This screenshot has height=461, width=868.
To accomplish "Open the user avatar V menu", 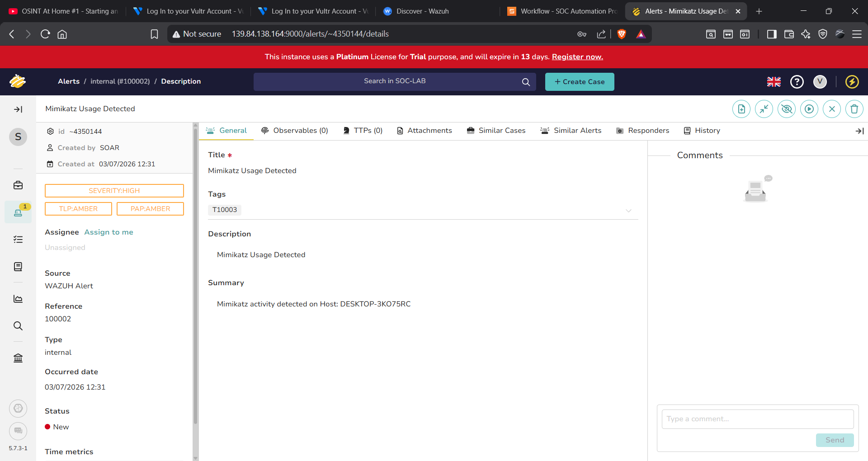I will [x=820, y=82].
